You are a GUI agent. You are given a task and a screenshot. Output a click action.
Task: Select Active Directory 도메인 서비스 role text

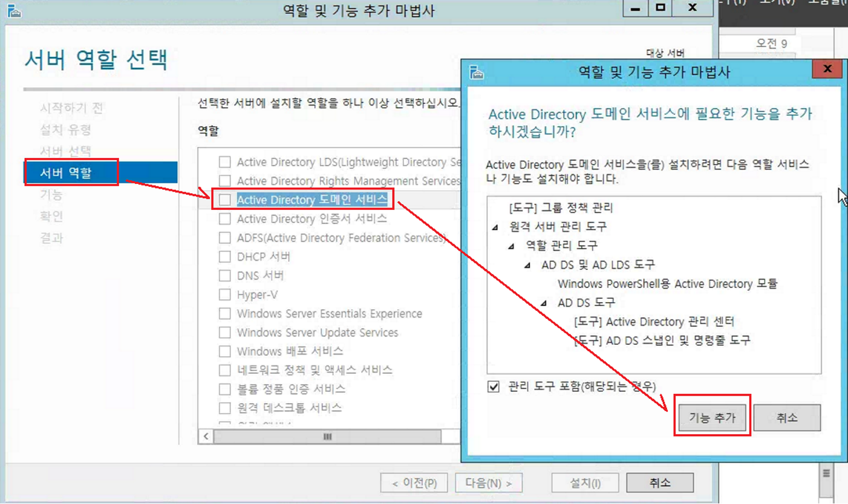[312, 200]
